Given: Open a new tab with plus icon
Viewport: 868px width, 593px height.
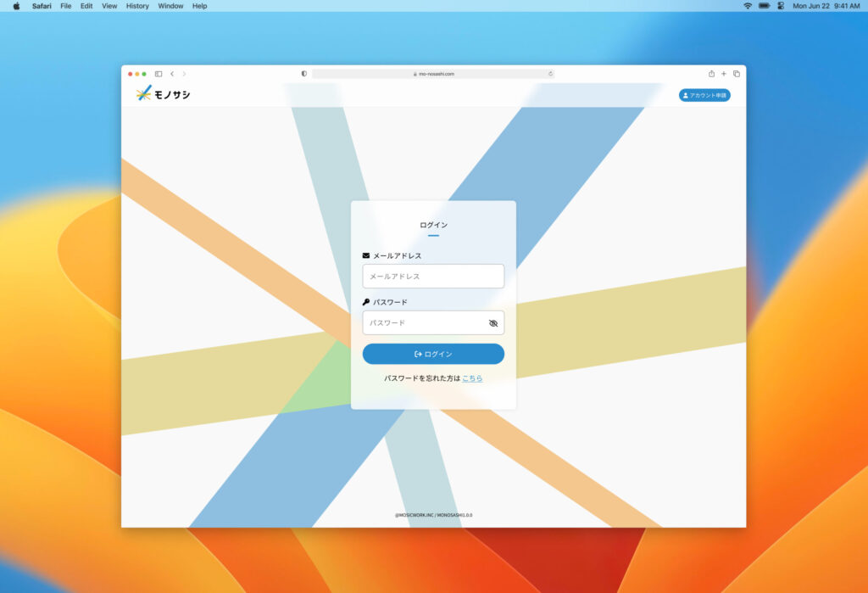Looking at the screenshot, I should point(724,74).
